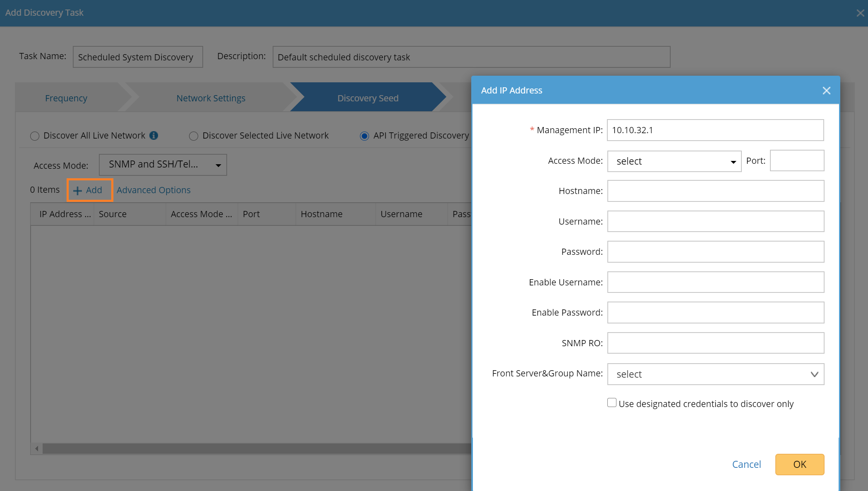
Task: Click the plus Add seed button
Action: pyautogui.click(x=89, y=190)
